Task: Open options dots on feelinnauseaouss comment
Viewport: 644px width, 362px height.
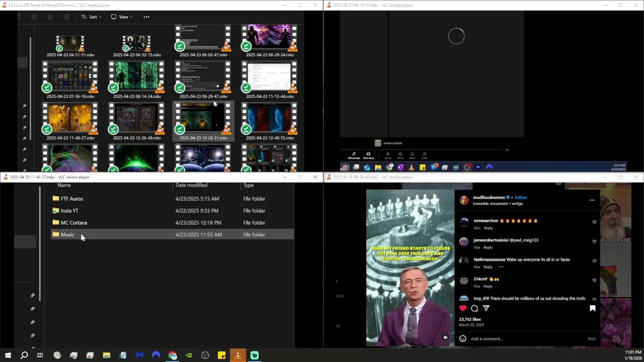Action: [x=501, y=267]
